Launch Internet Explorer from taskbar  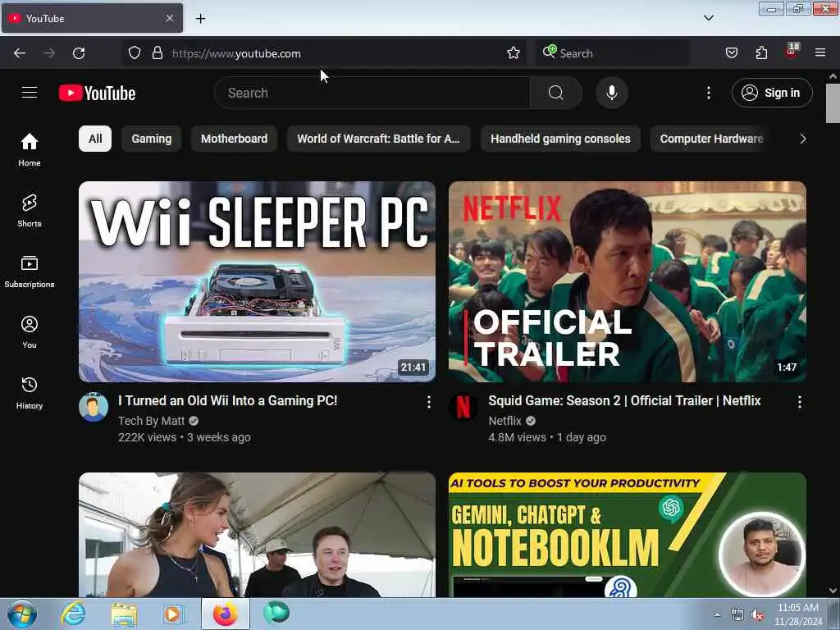click(x=73, y=614)
